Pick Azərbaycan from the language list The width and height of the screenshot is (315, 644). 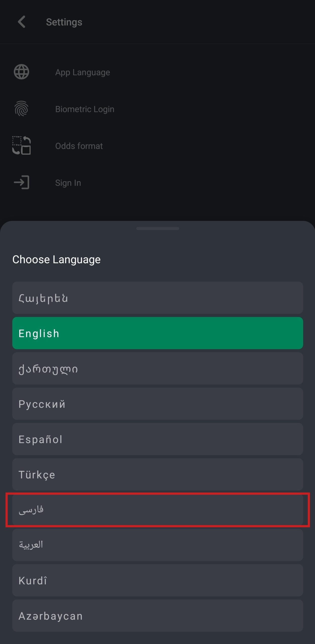157,616
